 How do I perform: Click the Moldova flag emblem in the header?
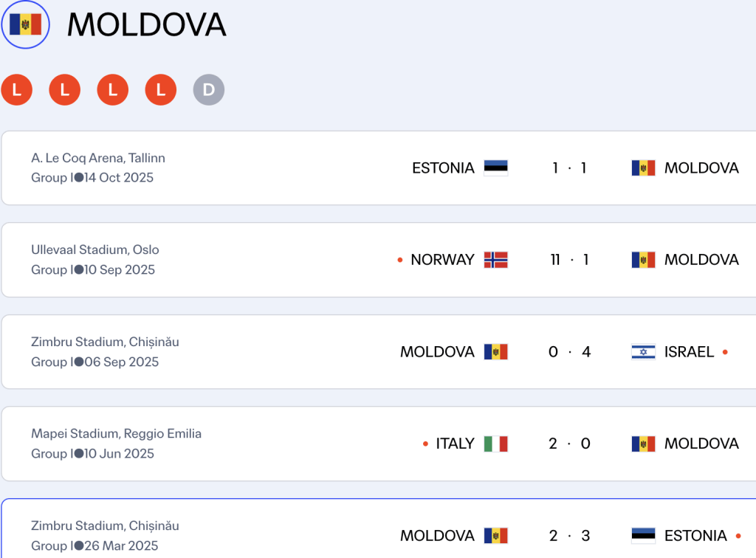click(24, 24)
